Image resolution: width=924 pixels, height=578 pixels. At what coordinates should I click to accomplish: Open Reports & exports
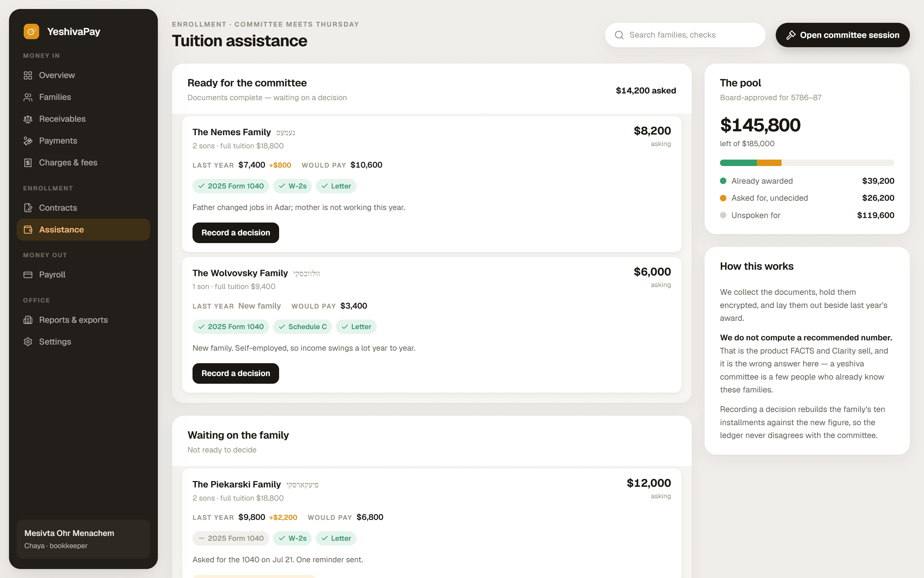click(83, 320)
